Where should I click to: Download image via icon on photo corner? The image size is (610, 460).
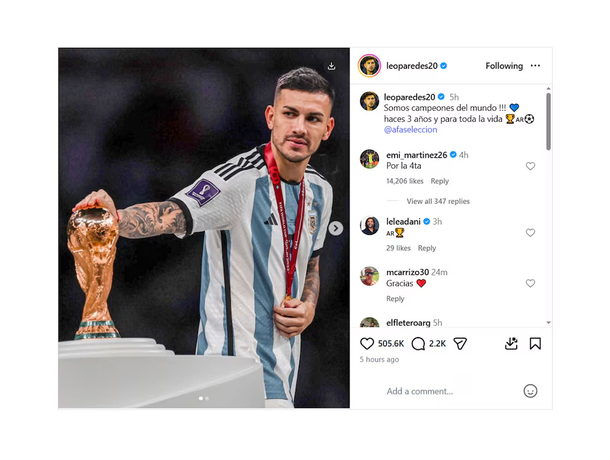[x=331, y=66]
